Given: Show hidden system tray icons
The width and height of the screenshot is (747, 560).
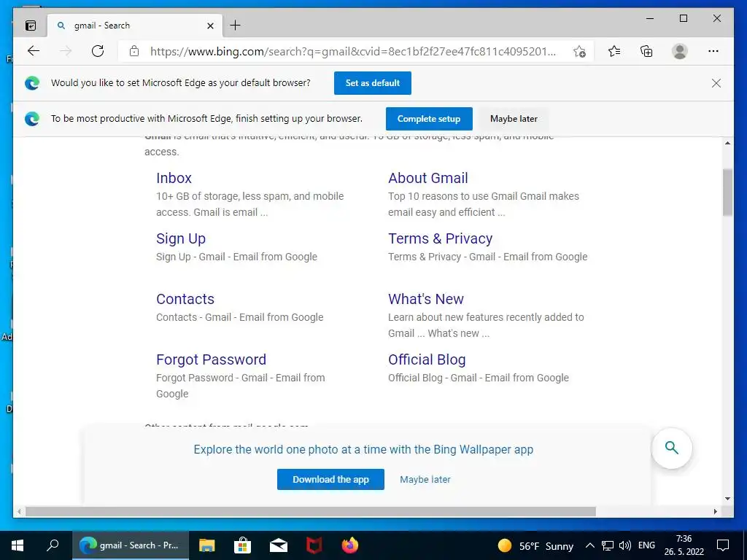Looking at the screenshot, I should [x=589, y=545].
